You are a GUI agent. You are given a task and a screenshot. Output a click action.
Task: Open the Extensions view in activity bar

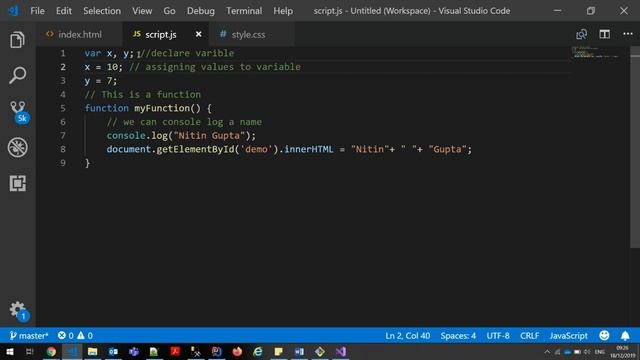click(x=18, y=183)
